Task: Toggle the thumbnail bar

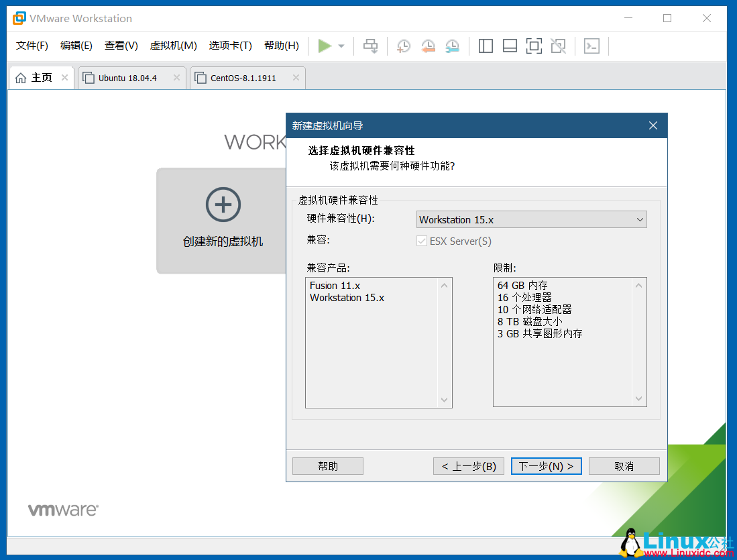Action: pos(509,46)
